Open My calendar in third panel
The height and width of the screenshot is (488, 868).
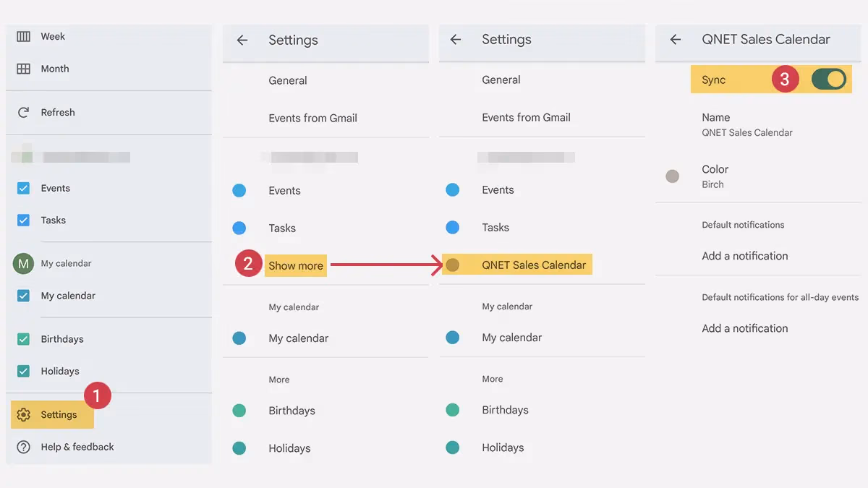(511, 338)
